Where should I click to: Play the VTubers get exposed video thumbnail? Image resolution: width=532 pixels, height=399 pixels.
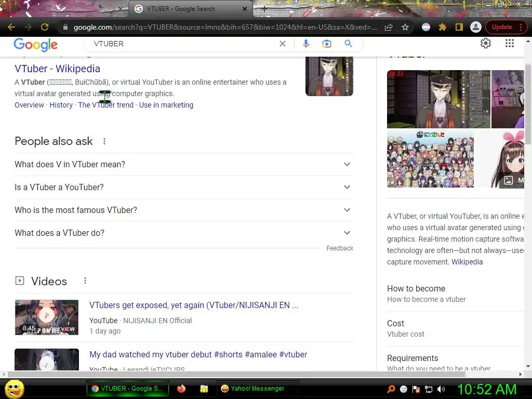(x=46, y=317)
